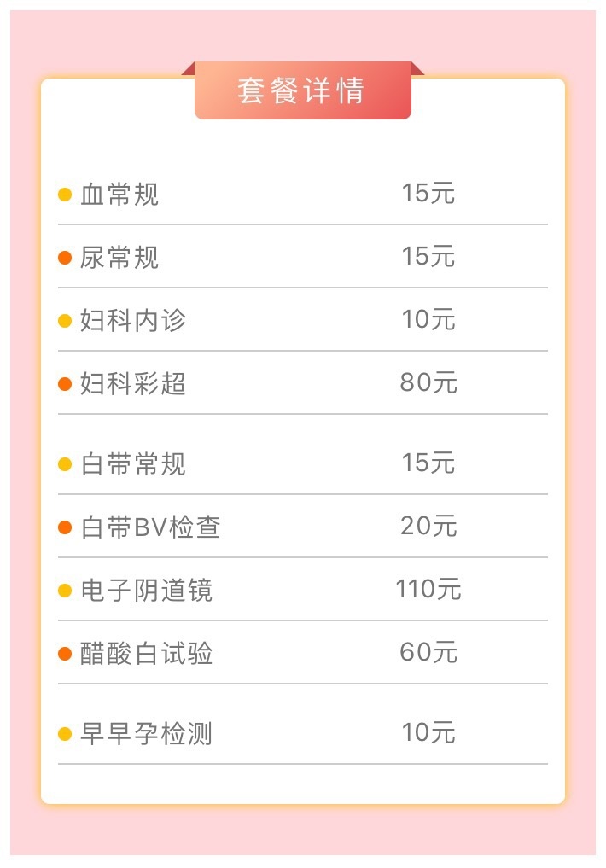
Task: Tap the 早早孕检测 item label
Action: click(x=147, y=733)
